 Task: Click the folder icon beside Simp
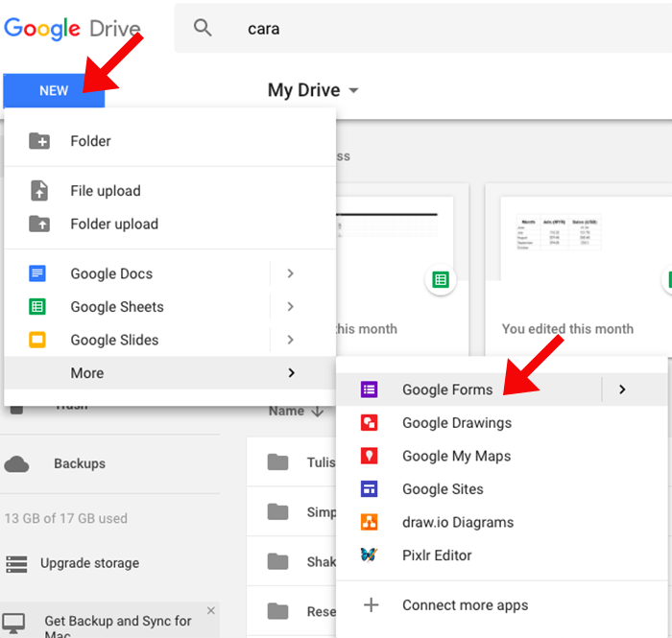[x=277, y=512]
